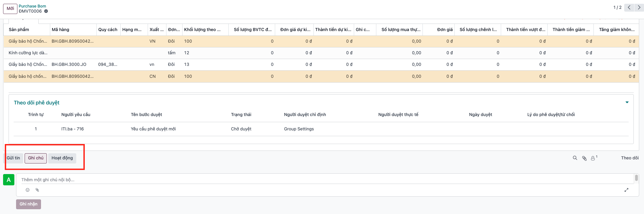Screen dimensions: 644x214
Task: Click the quantity cell showing 13
Action: point(187,65)
